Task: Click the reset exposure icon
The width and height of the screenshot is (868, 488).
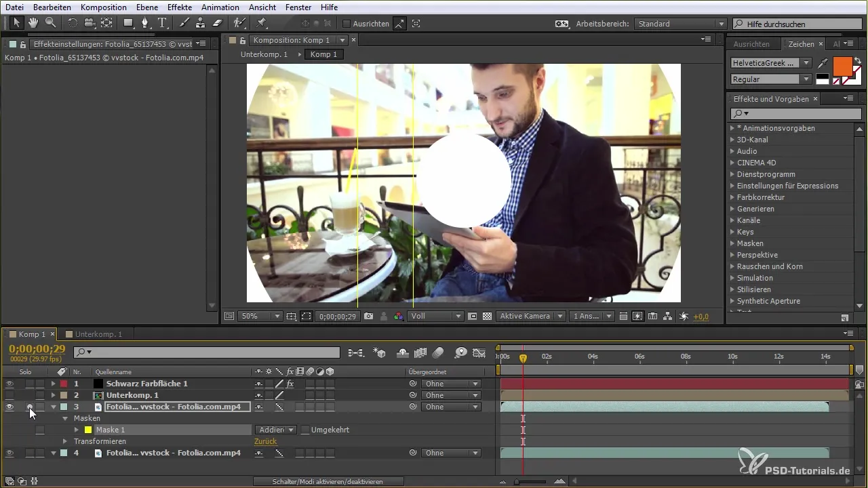Action: pyautogui.click(x=684, y=316)
